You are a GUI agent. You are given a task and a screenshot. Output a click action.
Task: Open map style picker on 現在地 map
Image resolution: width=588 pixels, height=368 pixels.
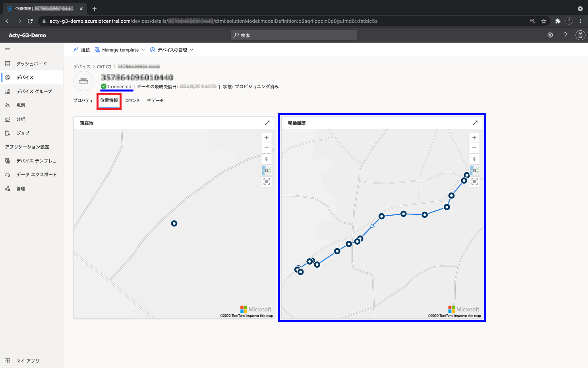pyautogui.click(x=267, y=170)
